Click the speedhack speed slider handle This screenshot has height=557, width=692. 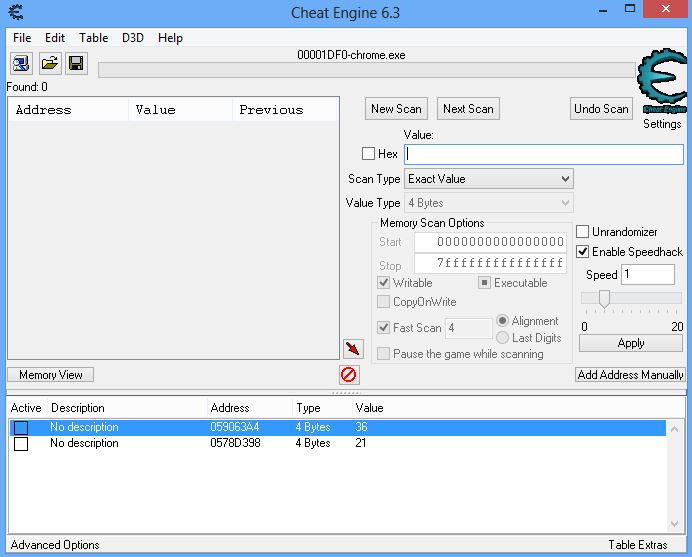pos(604,299)
